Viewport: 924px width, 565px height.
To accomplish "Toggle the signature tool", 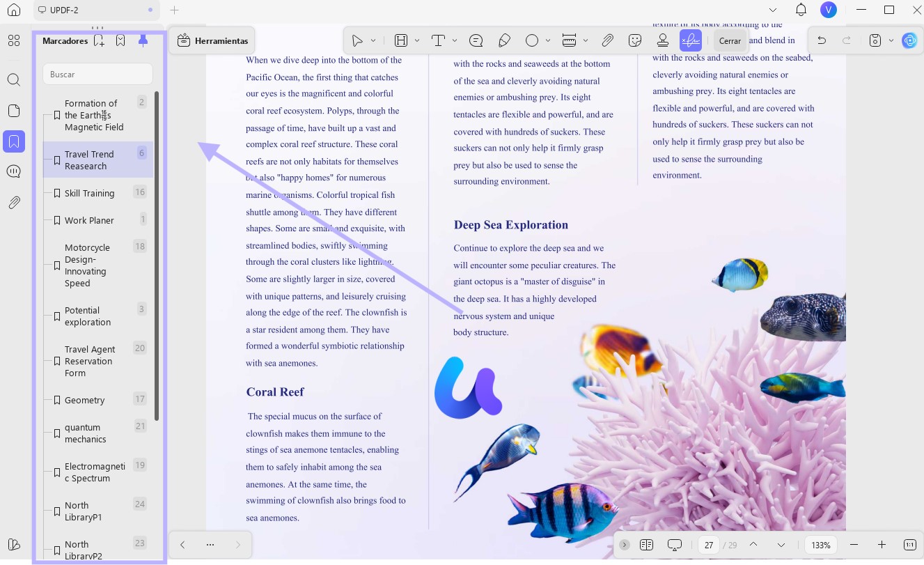I will 691,41.
